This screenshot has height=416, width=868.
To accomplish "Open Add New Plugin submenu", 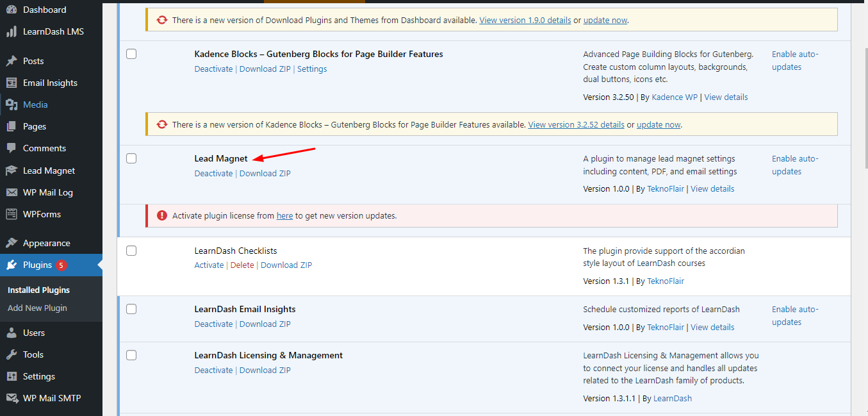I will (x=37, y=308).
